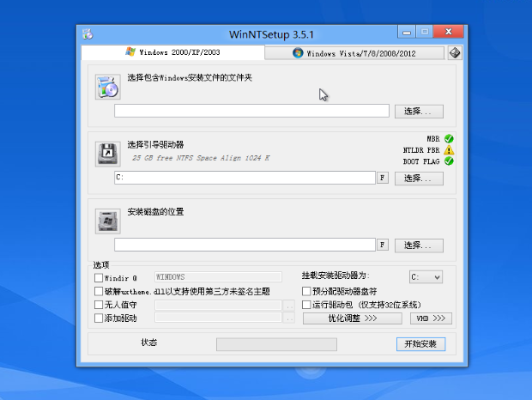Click the BOOT FLAG green status icon
This screenshot has width=532, height=400.
449,161
